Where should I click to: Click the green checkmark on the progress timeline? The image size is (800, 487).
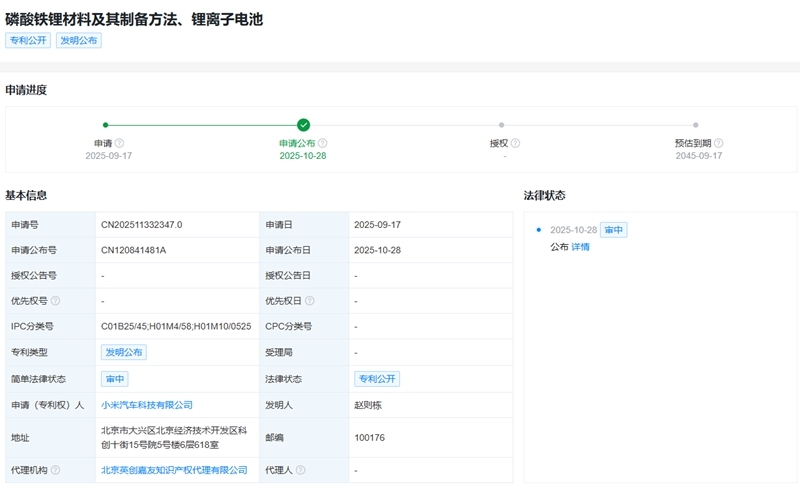pyautogui.click(x=304, y=125)
